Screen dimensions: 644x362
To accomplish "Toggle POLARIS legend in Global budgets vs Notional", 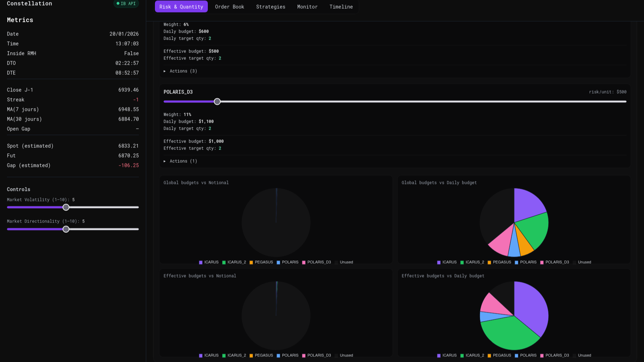I will (x=288, y=262).
